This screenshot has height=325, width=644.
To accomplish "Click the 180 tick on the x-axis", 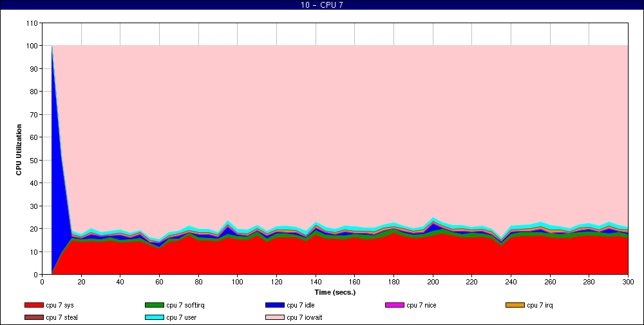I will pyautogui.click(x=394, y=282).
